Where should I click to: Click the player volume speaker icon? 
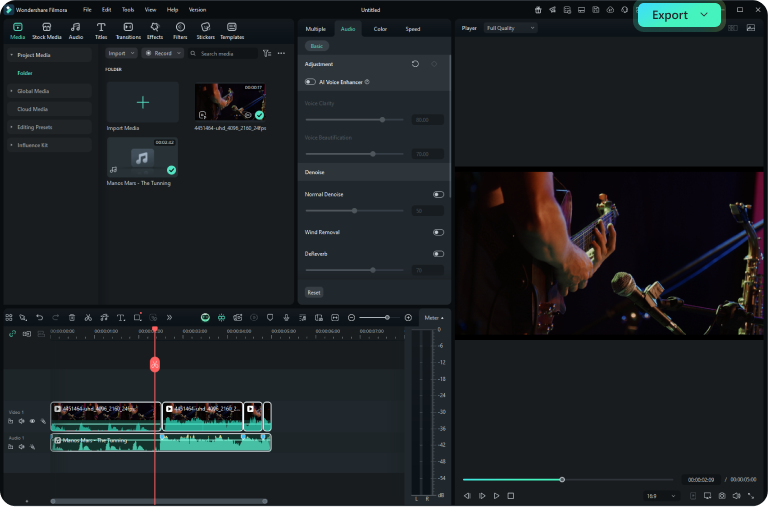click(736, 496)
